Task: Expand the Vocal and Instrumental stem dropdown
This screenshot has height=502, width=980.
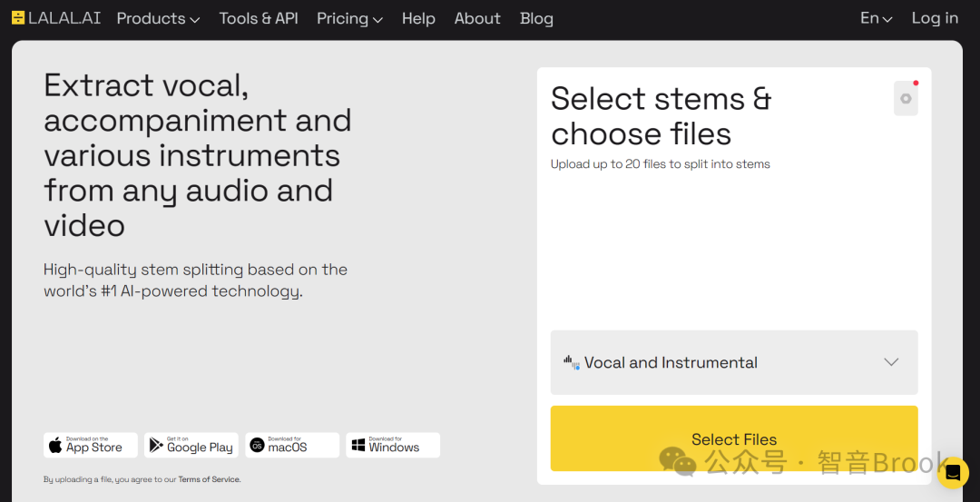Action: (734, 362)
